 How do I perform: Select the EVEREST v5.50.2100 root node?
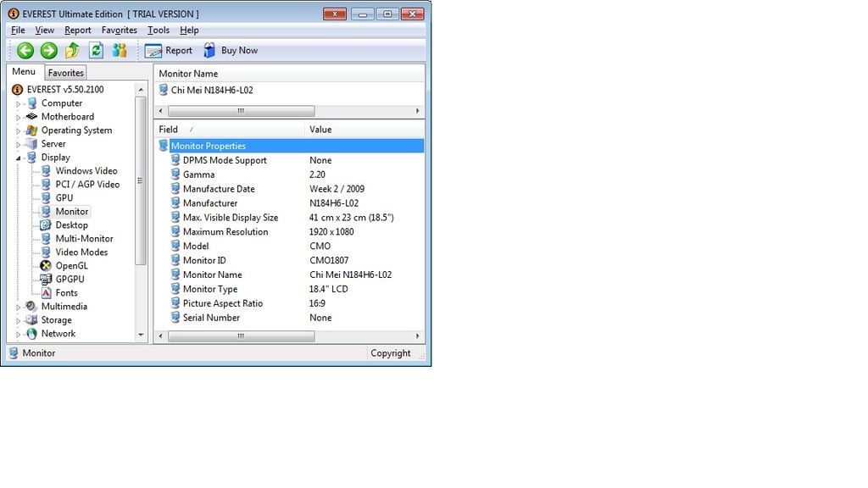(64, 89)
